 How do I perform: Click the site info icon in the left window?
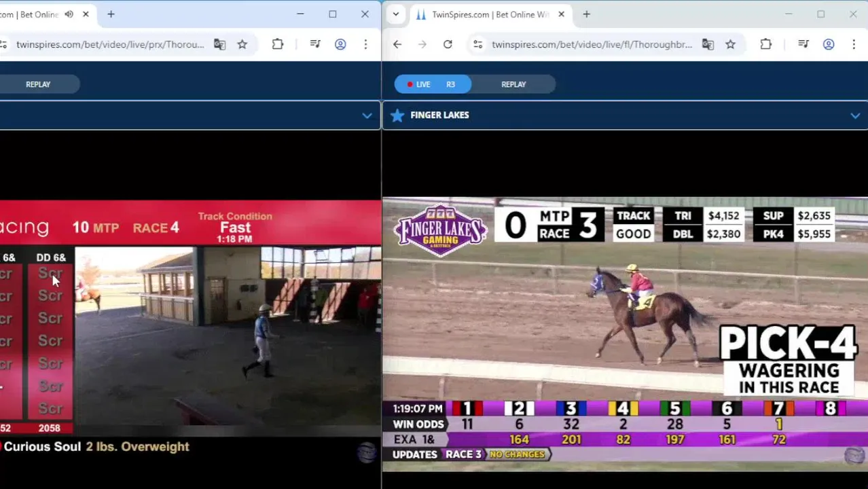(3, 44)
